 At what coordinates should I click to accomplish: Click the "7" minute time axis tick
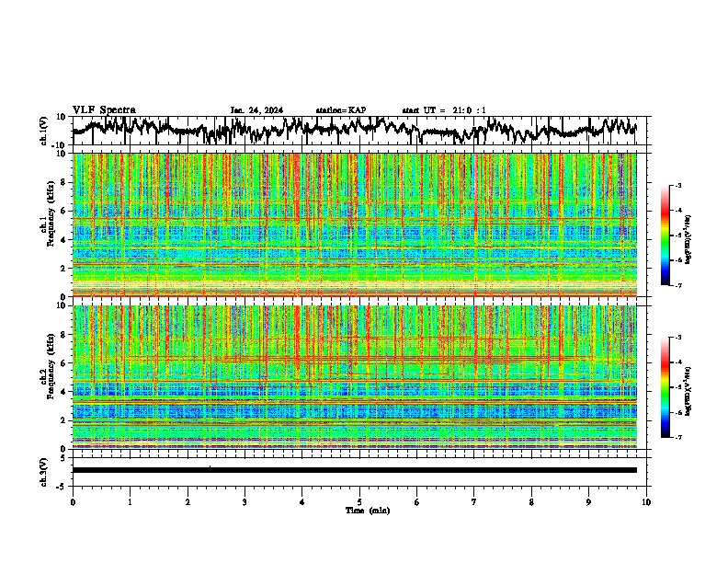tap(474, 502)
